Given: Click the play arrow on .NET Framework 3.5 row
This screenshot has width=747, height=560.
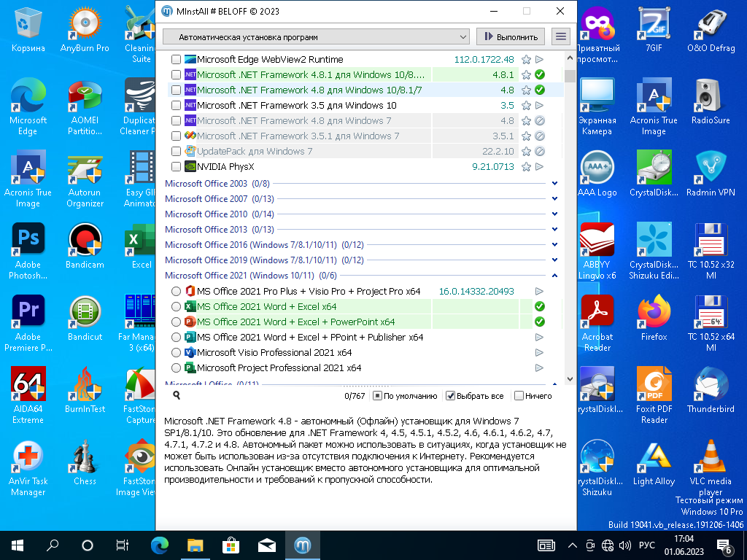Looking at the screenshot, I should point(539,105).
